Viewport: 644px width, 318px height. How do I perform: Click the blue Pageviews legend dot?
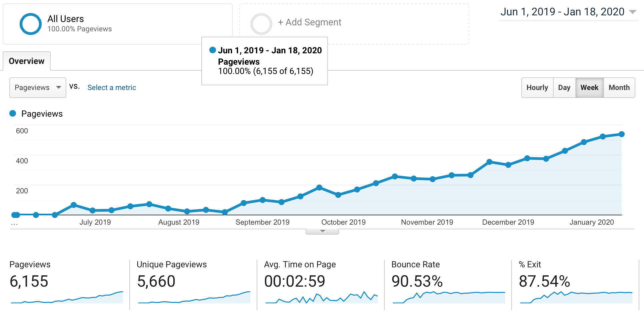(13, 113)
